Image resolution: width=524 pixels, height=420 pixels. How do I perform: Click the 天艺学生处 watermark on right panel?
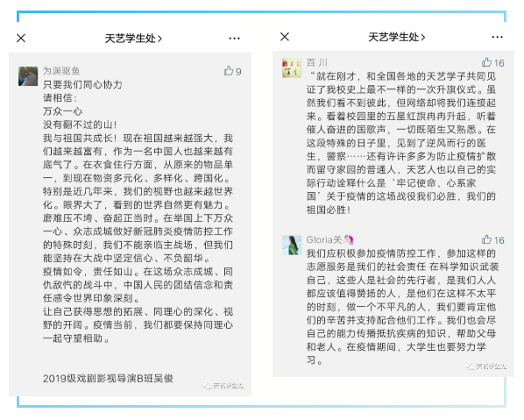pos(486,367)
